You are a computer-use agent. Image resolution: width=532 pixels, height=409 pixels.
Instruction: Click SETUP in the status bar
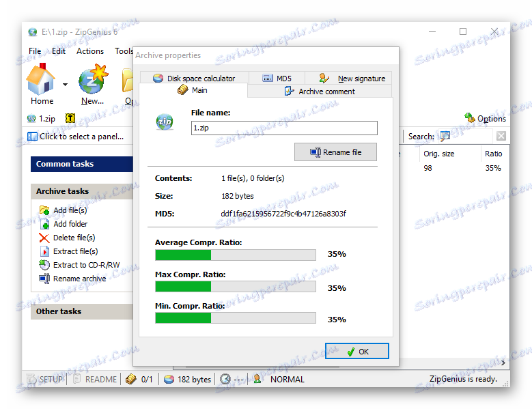coord(46,379)
